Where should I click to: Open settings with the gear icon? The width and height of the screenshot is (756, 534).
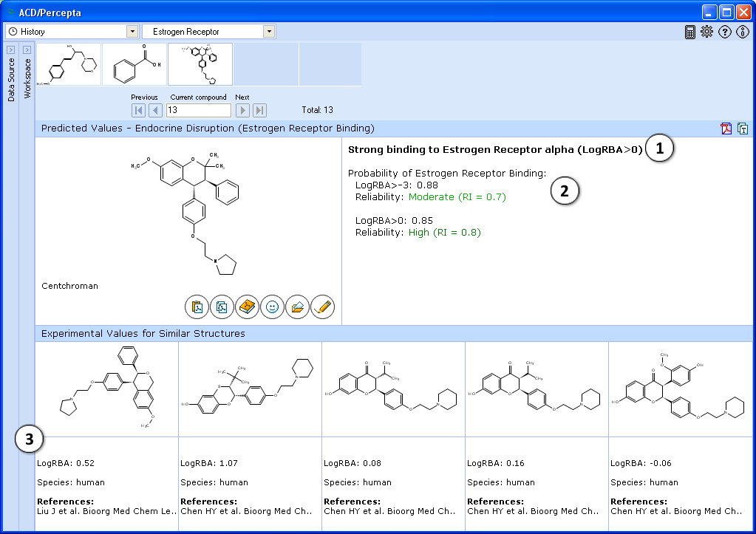click(x=707, y=32)
